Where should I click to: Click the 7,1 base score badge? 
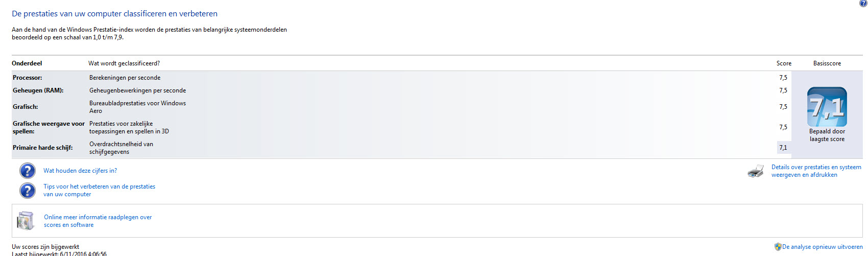(x=827, y=107)
